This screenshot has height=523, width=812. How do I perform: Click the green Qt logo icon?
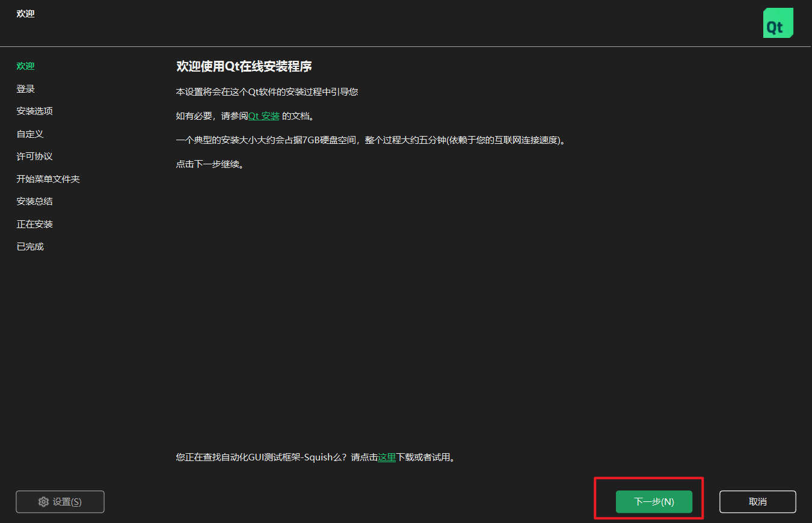tap(778, 23)
